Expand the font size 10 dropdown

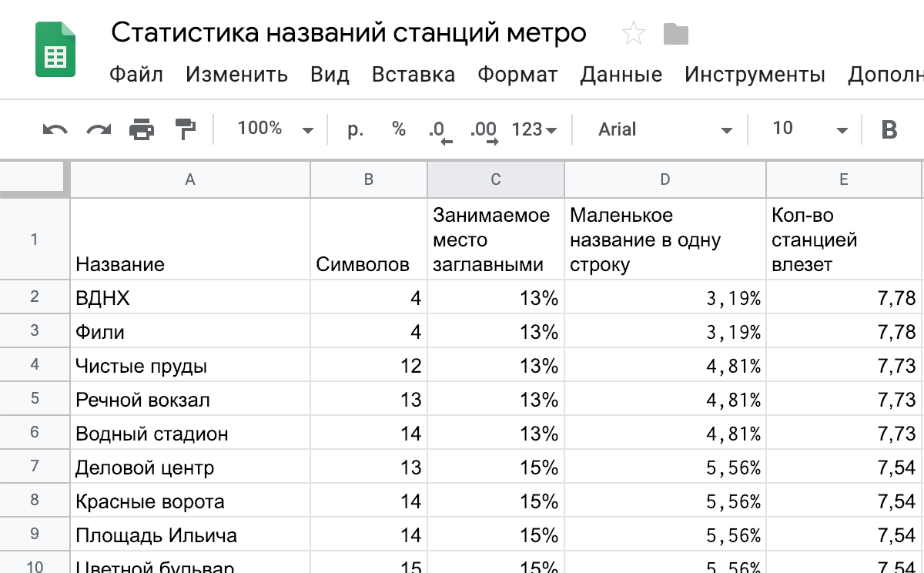pos(808,129)
